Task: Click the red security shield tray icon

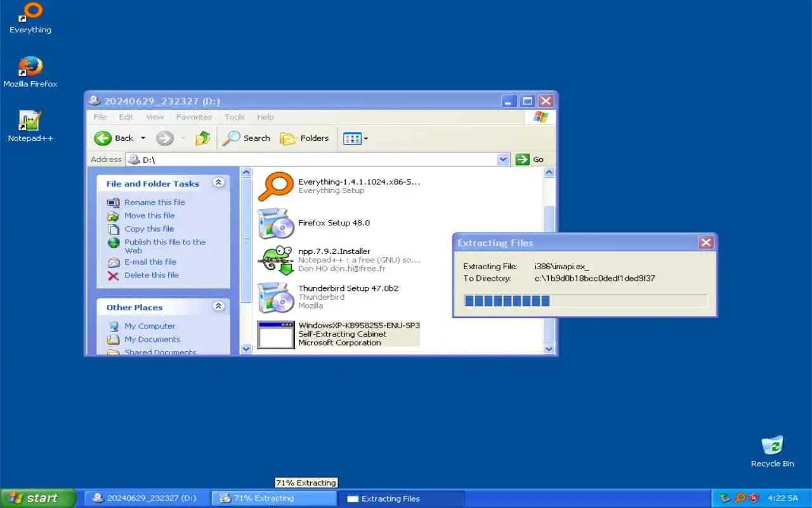Action: pos(754,498)
